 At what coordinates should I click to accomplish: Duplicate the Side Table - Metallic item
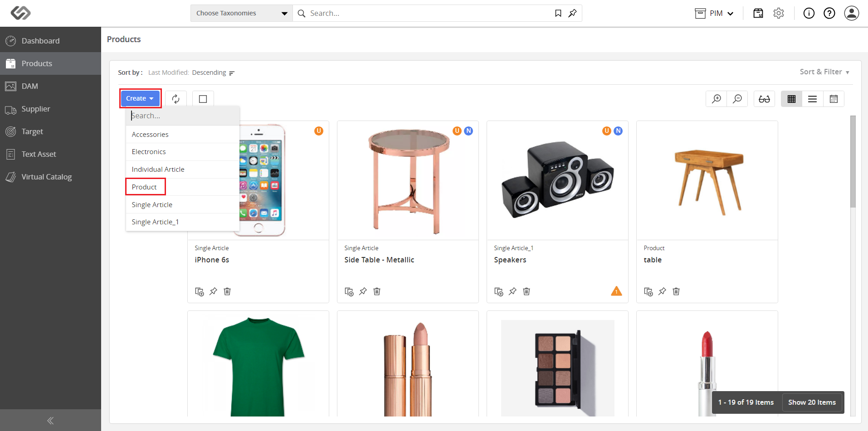[x=349, y=291]
